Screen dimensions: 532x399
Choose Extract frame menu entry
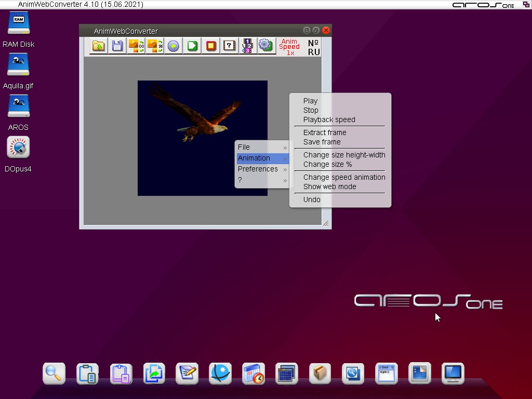325,132
